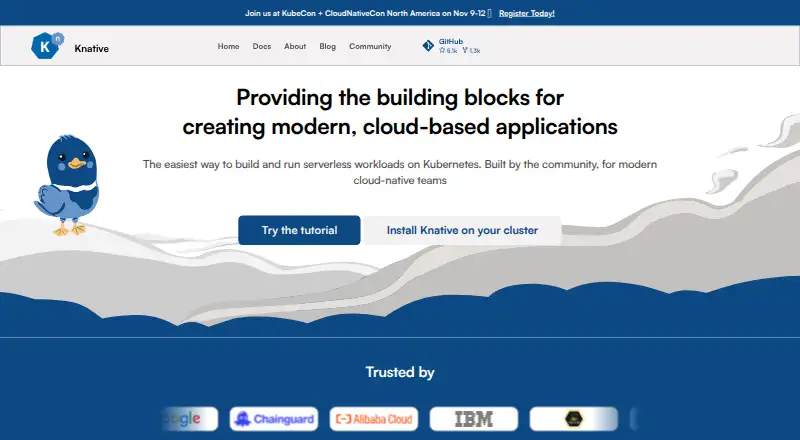This screenshot has width=800, height=440.
Task: Click the blue duck mascot image
Action: coord(67,185)
